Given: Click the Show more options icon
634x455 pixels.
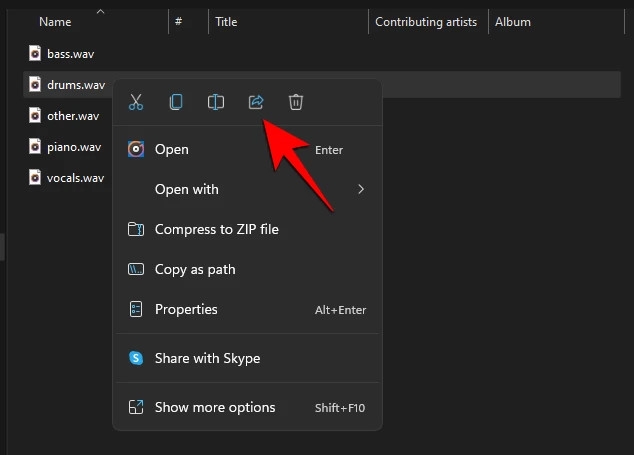Looking at the screenshot, I should 136,407.
